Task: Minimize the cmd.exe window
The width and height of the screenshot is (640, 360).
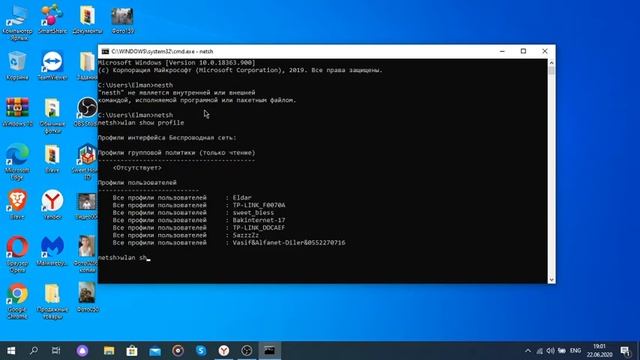Action: pos(502,51)
